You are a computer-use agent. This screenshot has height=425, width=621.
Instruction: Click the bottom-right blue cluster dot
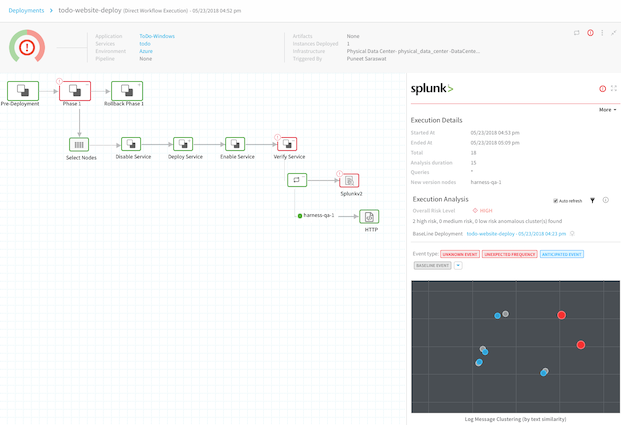point(543,373)
